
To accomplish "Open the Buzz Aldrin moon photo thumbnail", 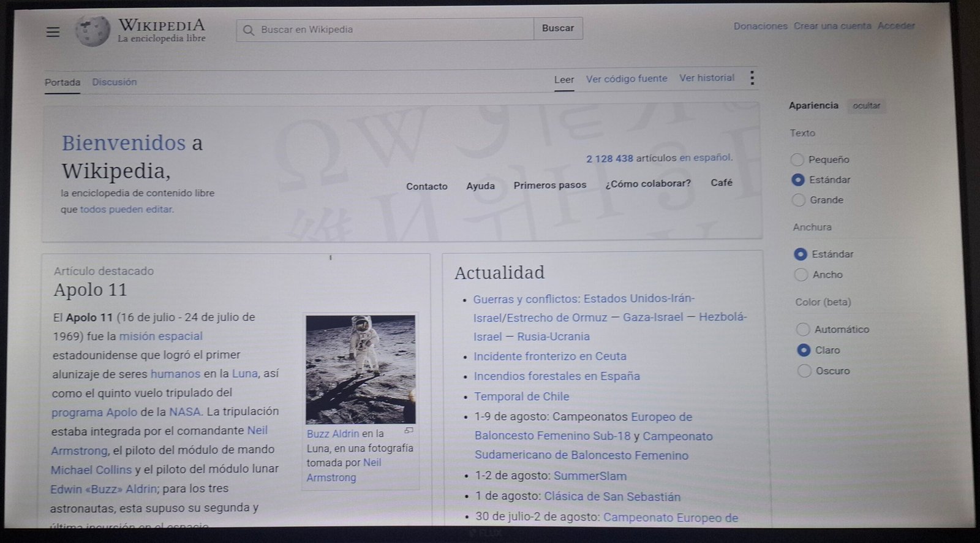I will (x=360, y=370).
